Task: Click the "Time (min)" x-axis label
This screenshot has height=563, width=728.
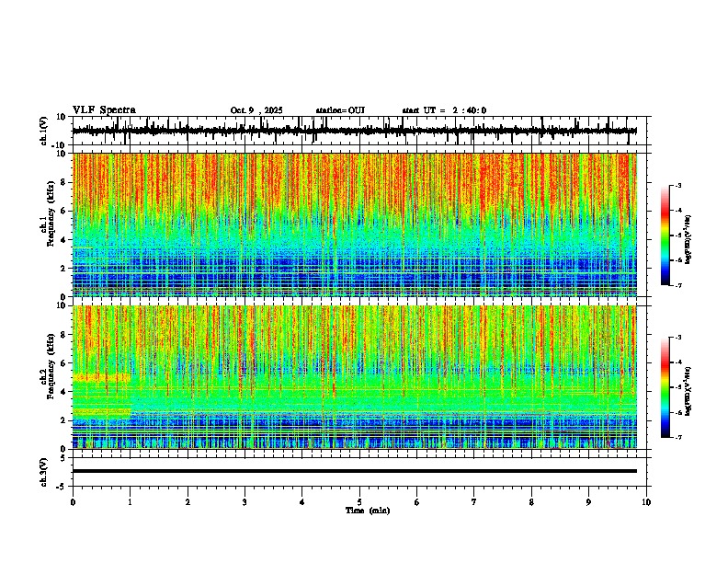Action: [368, 511]
